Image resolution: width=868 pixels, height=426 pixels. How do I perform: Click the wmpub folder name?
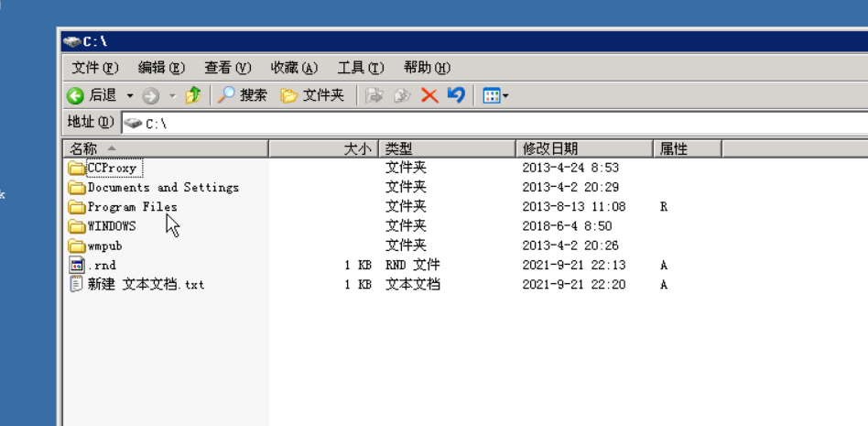pos(104,246)
